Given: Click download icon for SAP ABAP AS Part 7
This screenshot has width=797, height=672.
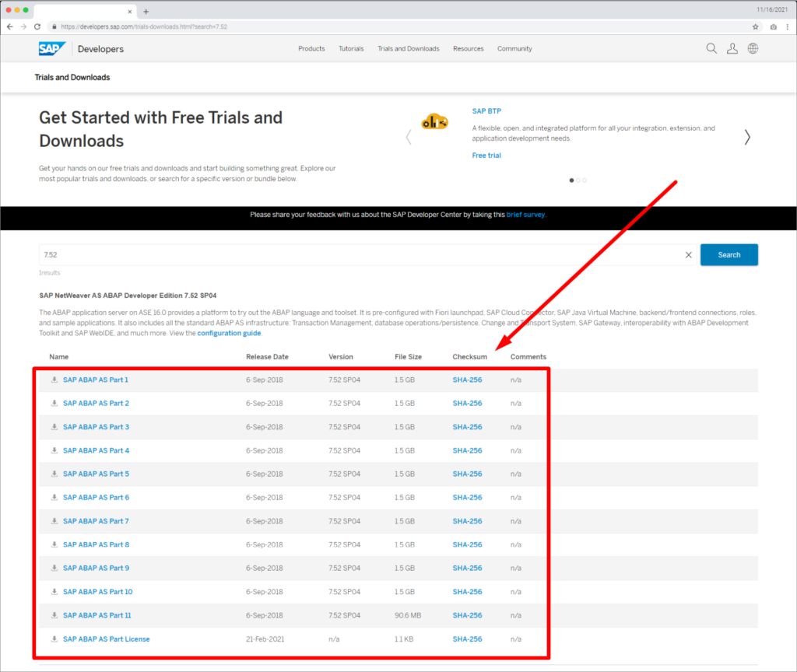Looking at the screenshot, I should pyautogui.click(x=54, y=521).
